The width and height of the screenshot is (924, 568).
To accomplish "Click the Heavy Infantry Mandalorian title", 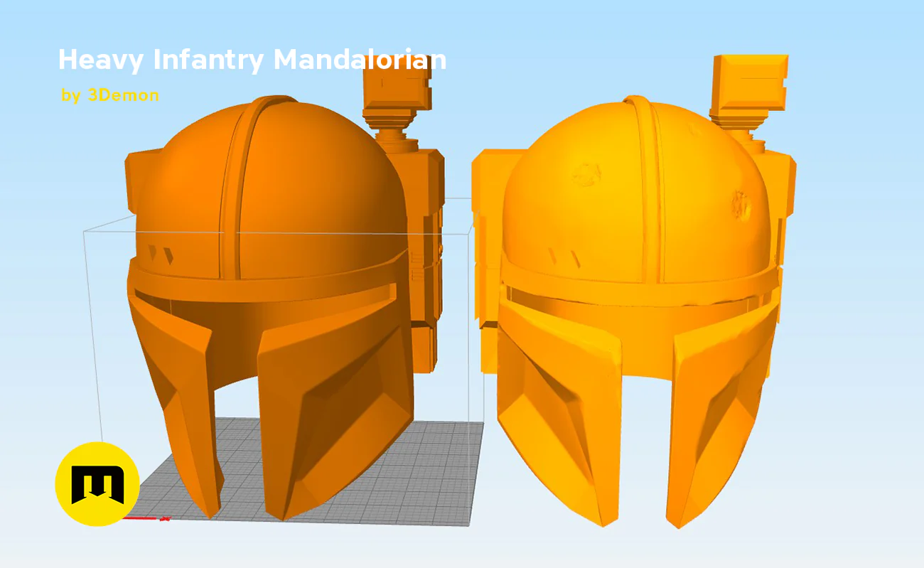I will click(x=252, y=60).
